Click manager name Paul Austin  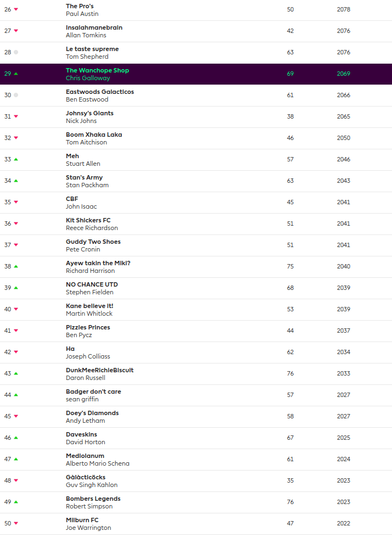82,14
